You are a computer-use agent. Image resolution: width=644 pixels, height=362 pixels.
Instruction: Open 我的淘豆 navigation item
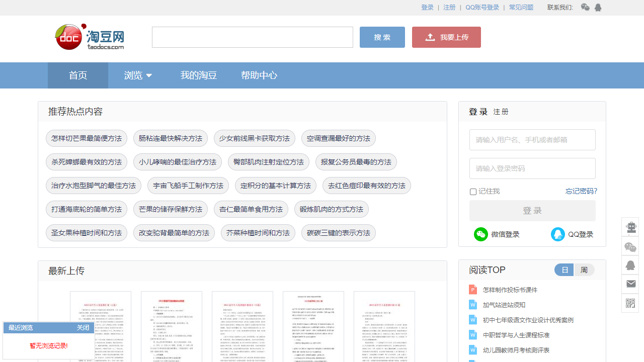pos(199,75)
